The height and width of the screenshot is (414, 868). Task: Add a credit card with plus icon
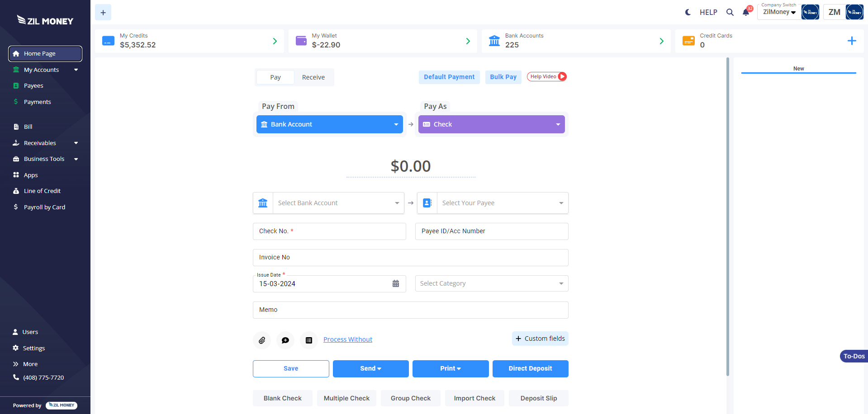pos(852,41)
